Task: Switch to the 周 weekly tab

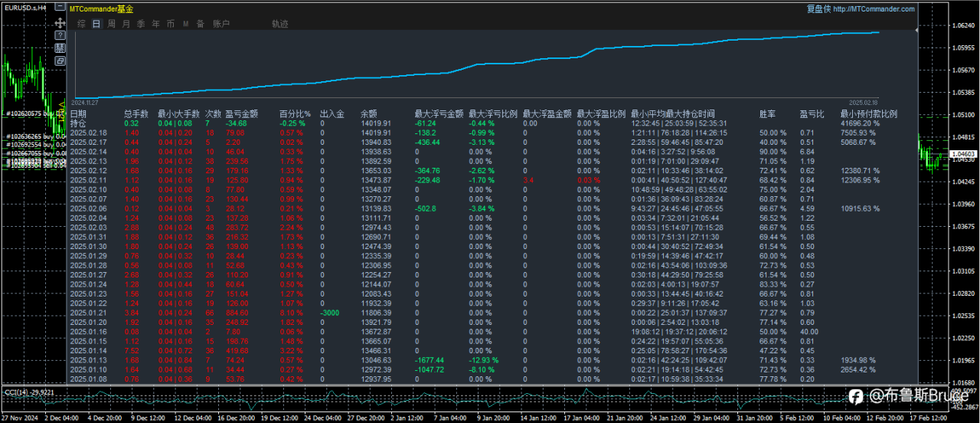Action: click(x=111, y=24)
